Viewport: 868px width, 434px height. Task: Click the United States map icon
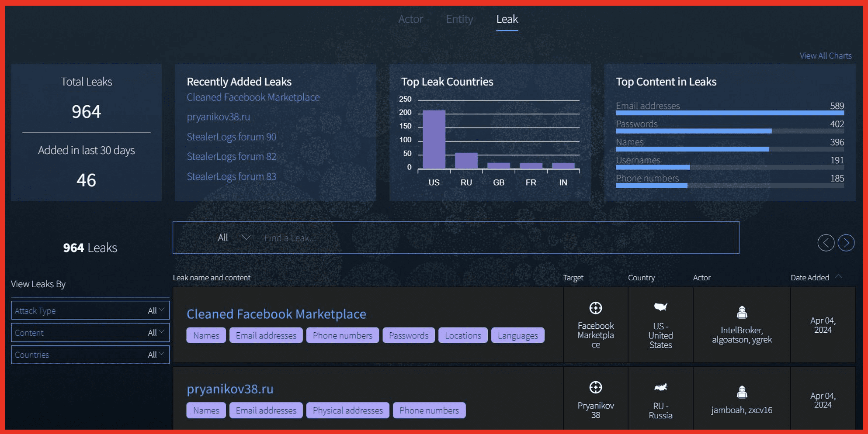coord(660,307)
